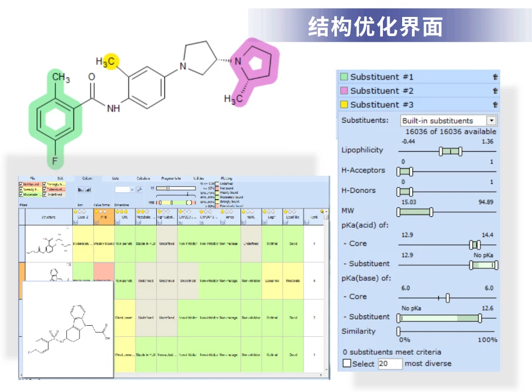Select the Substituent #3 row
The image size is (532, 392).
[419, 105]
